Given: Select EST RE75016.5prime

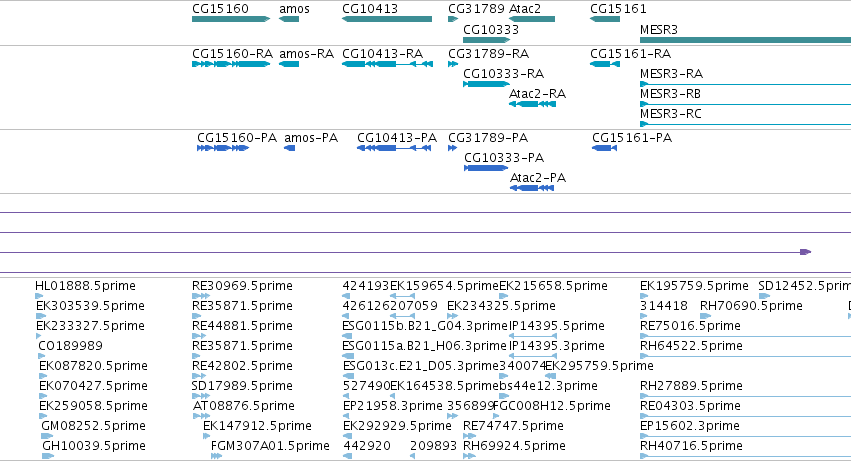Looking at the screenshot, I should tap(690, 326).
